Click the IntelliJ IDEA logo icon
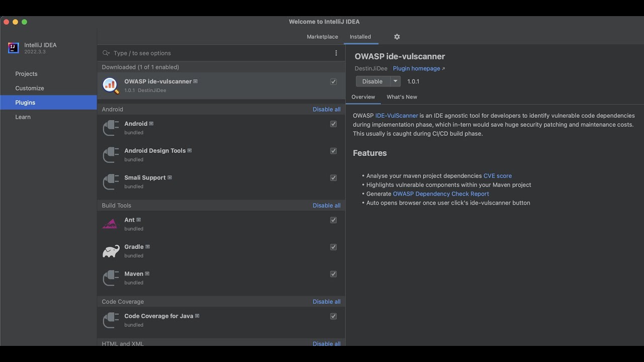The image size is (644, 362). [14, 48]
